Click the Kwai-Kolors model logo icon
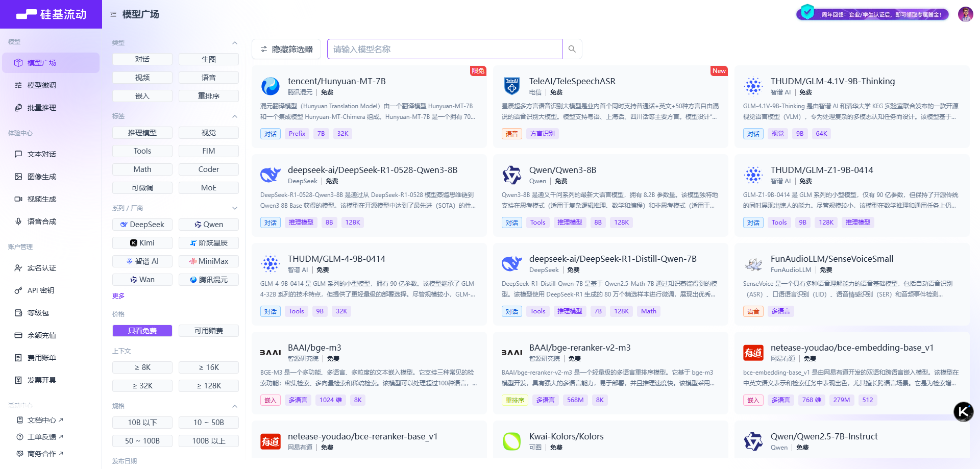This screenshot has width=980, height=469. [x=511, y=441]
